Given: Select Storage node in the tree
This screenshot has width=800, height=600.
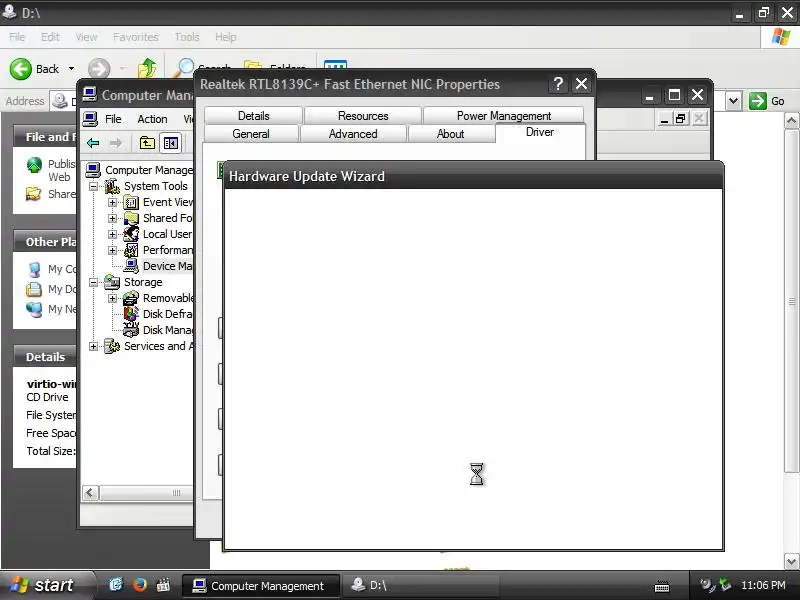Looking at the screenshot, I should [143, 282].
